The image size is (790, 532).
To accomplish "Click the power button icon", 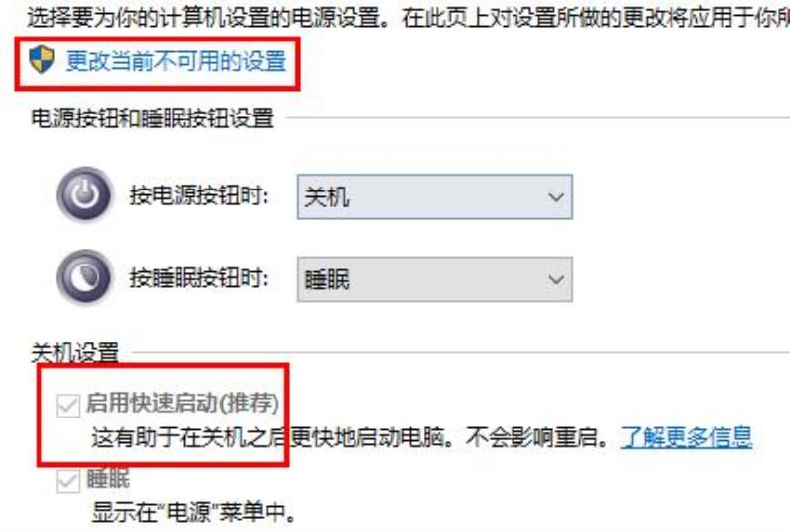I will coord(84,194).
